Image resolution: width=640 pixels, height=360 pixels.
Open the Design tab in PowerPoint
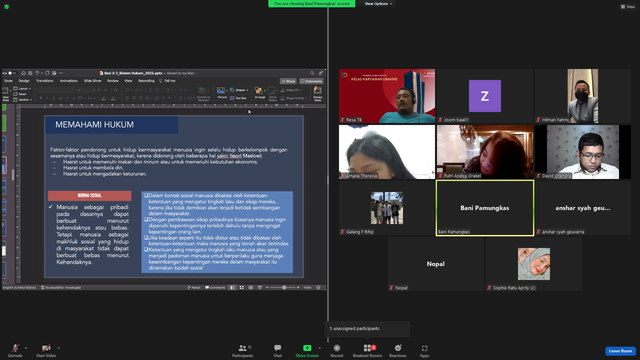pyautogui.click(x=24, y=81)
